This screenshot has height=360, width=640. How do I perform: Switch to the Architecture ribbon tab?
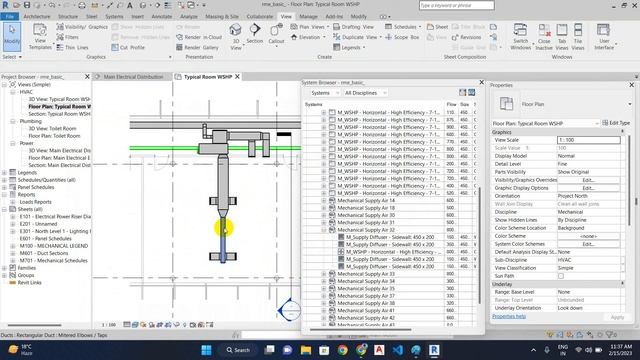tap(37, 17)
